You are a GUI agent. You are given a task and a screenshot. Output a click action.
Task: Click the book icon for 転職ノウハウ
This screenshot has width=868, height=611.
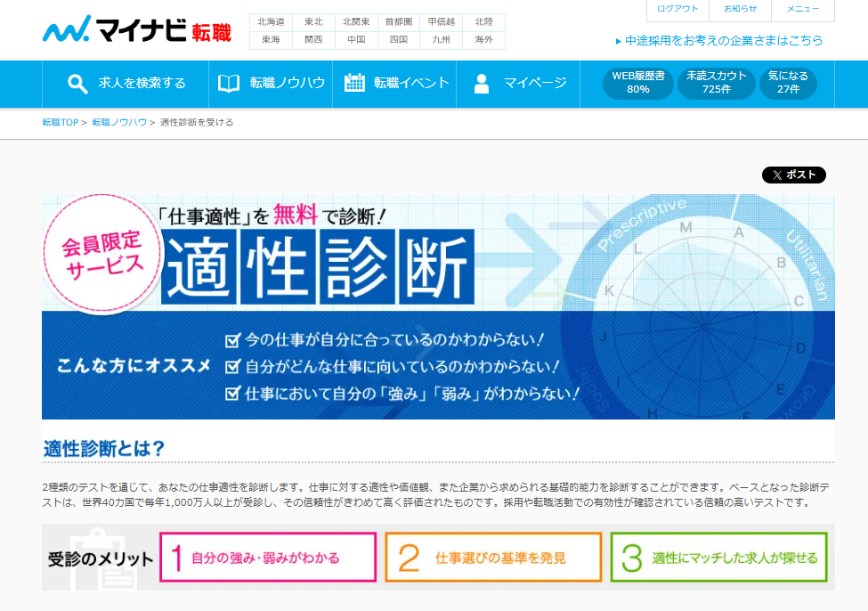pos(229,84)
